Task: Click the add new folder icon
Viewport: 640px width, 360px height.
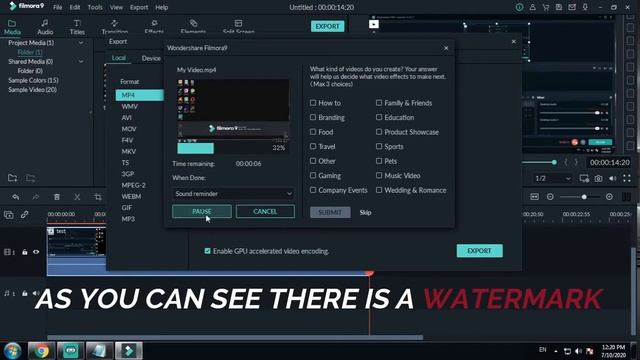Action: (x=13, y=178)
